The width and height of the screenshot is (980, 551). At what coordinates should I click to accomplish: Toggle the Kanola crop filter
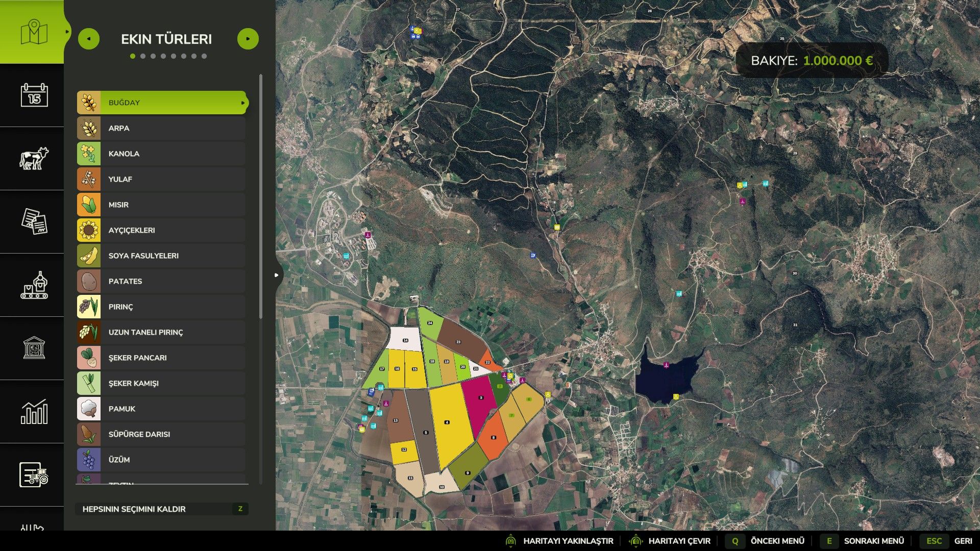tap(161, 154)
